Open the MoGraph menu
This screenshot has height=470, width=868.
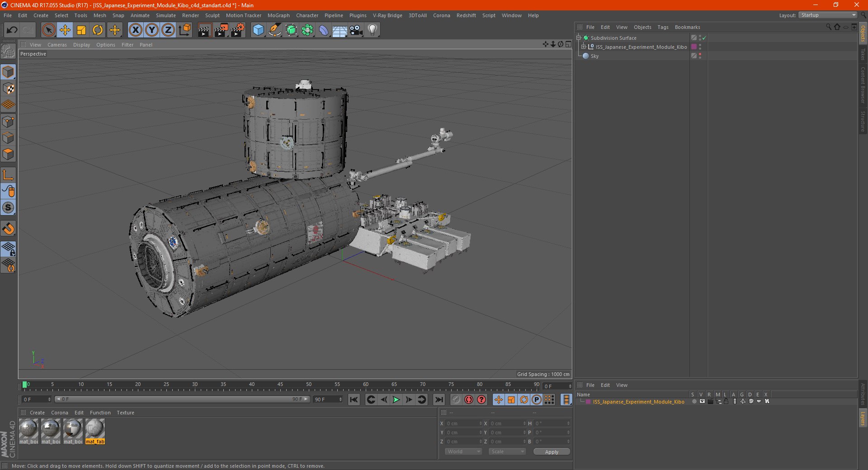(x=278, y=15)
